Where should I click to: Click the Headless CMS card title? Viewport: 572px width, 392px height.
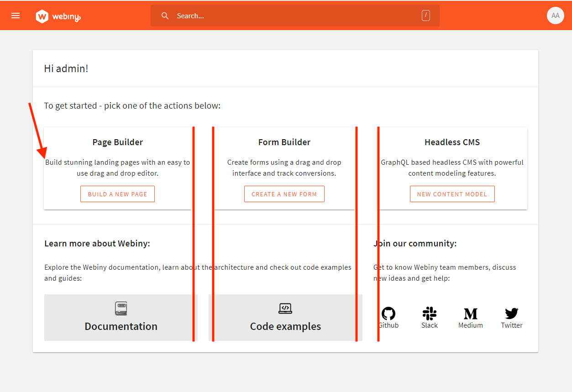[x=452, y=142]
